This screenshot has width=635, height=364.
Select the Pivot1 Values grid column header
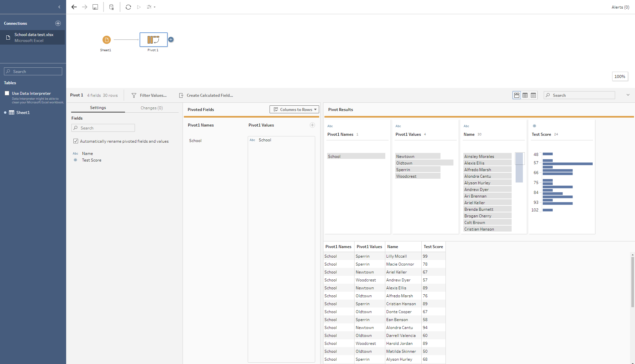[369, 247]
